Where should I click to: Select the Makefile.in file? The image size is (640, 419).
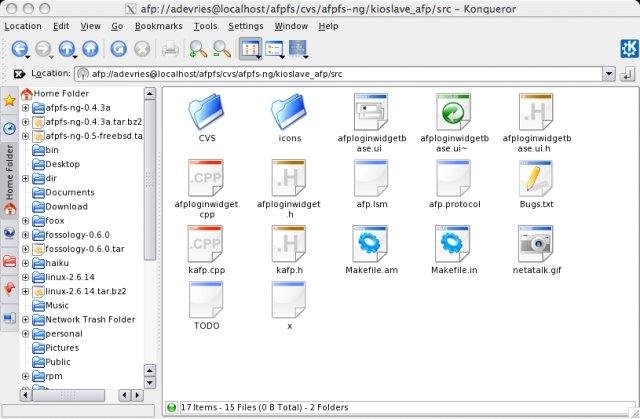click(454, 250)
